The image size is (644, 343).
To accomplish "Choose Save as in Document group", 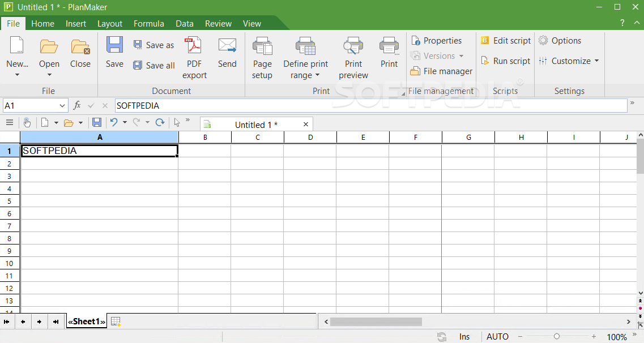I will click(154, 45).
